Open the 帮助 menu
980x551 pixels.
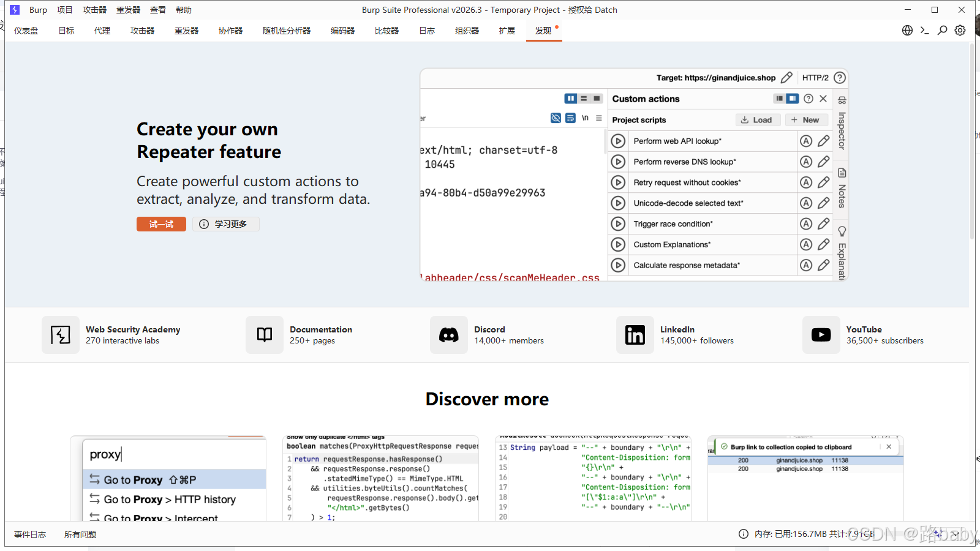click(x=184, y=10)
